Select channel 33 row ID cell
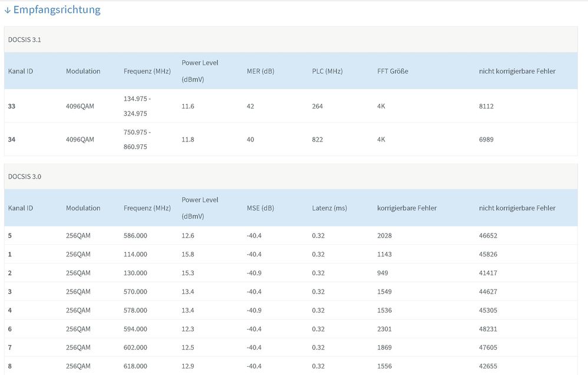This screenshot has width=588, height=375. tap(12, 106)
